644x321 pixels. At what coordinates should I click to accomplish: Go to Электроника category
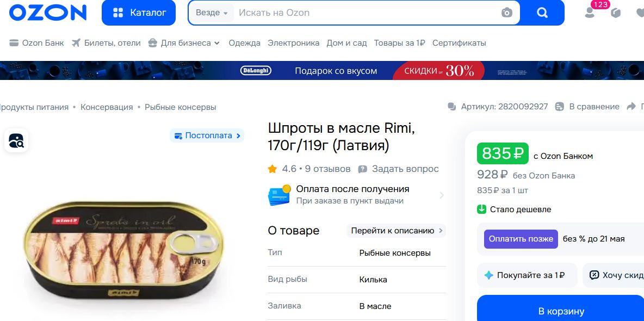coord(293,43)
